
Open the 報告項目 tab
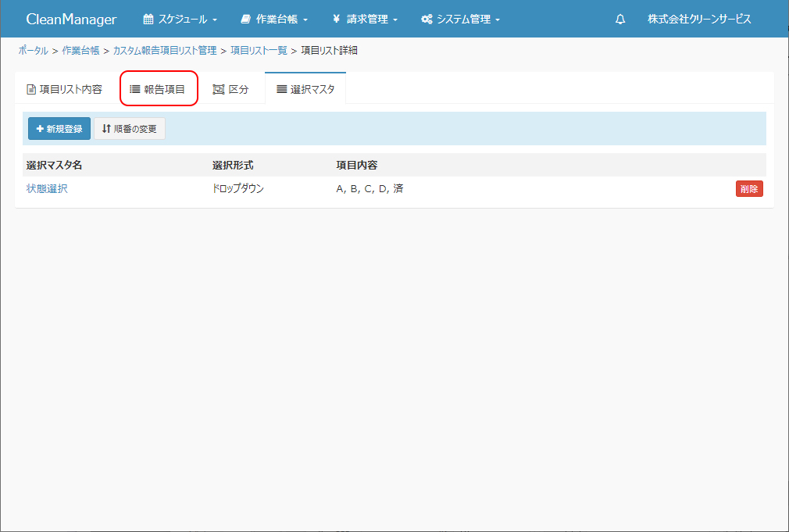pyautogui.click(x=158, y=89)
